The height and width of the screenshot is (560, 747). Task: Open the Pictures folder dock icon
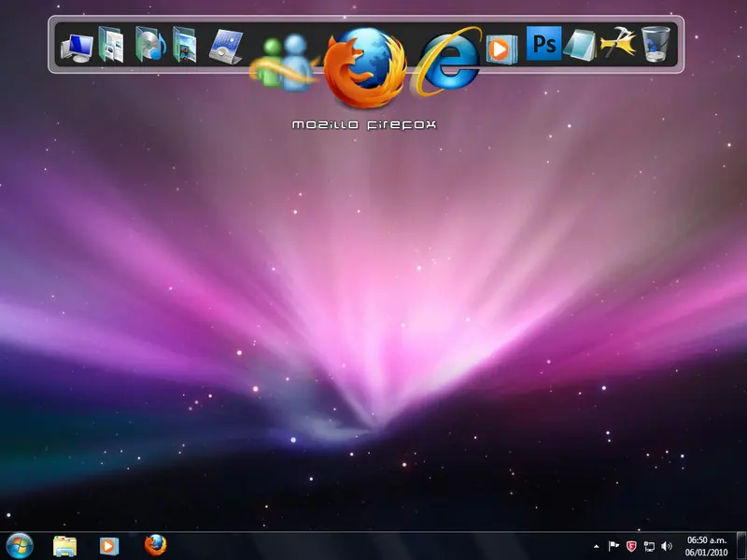pos(185,45)
